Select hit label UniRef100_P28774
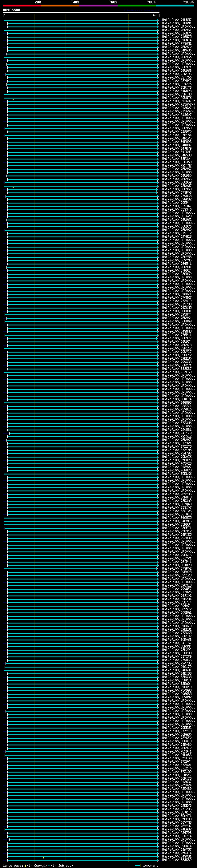197x868 pixels. (177, 406)
